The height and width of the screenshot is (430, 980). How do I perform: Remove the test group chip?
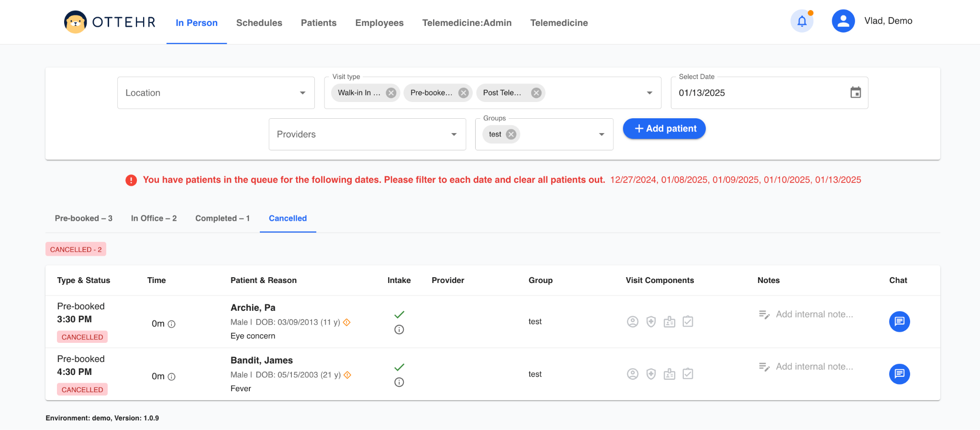tap(511, 135)
